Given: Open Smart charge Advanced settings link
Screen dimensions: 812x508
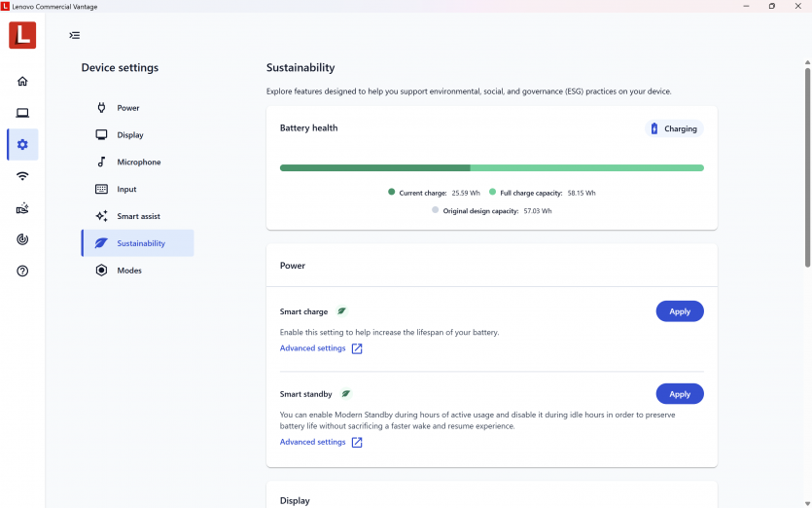Looking at the screenshot, I should click(x=312, y=348).
